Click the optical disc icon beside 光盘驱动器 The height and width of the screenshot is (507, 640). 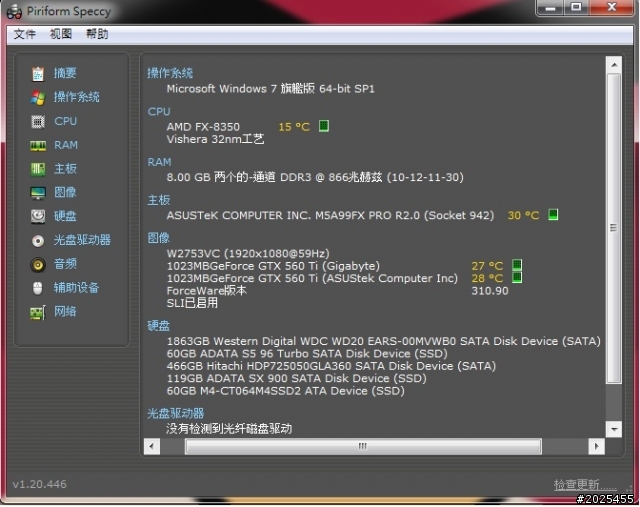38,241
